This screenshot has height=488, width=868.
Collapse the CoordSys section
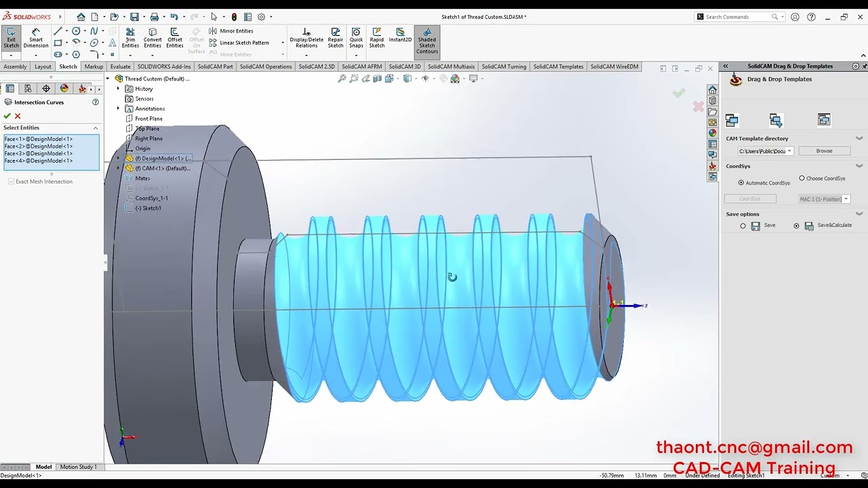(859, 166)
